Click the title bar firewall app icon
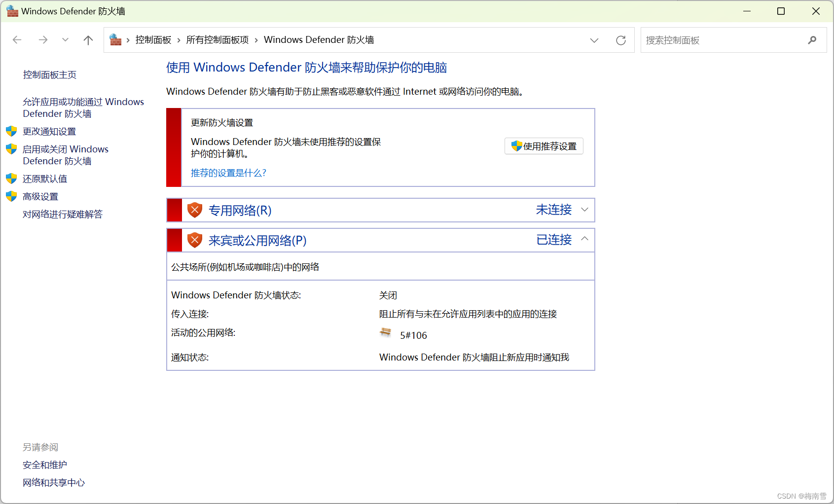This screenshot has width=834, height=504. [12, 11]
